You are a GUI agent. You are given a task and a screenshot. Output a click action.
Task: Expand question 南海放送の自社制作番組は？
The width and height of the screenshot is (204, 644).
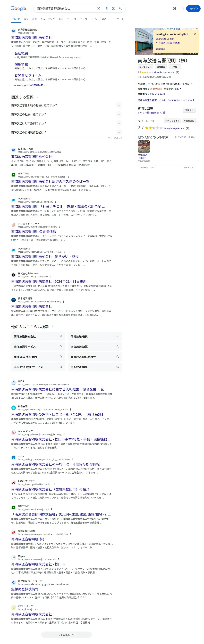tap(66, 132)
